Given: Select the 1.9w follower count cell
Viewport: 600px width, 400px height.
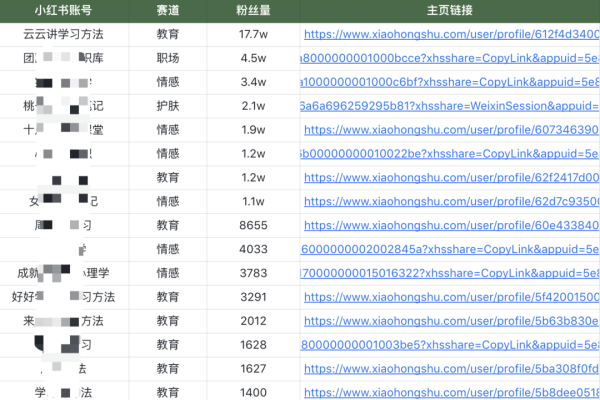Looking at the screenshot, I should click(253, 130).
